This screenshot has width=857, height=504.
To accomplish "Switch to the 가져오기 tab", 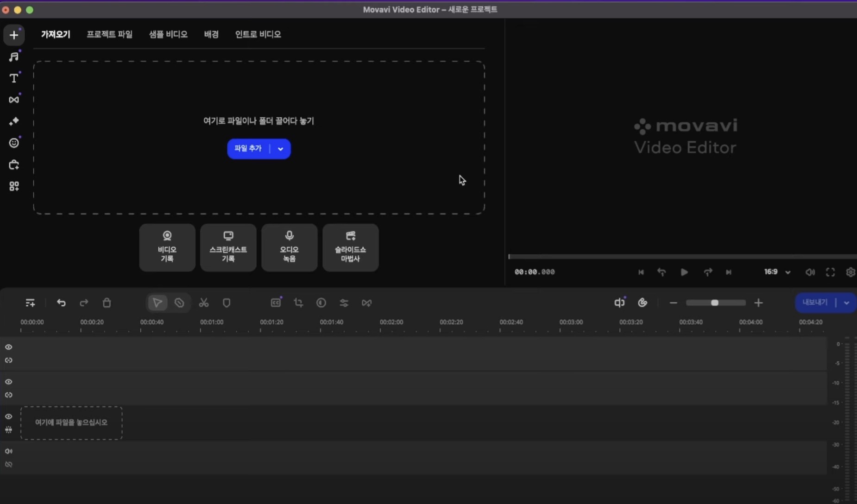I will (x=56, y=34).
